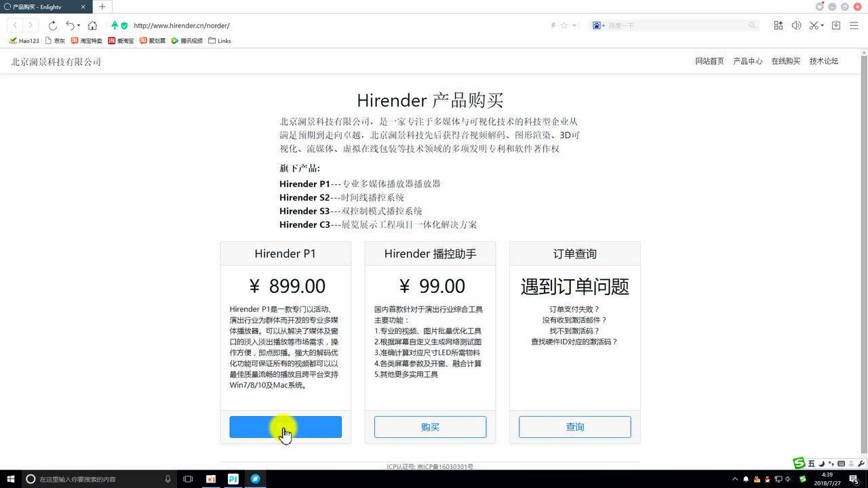Viewport: 868px width, 488px height.
Task: Click the magnifier search icon
Action: tap(752, 25)
